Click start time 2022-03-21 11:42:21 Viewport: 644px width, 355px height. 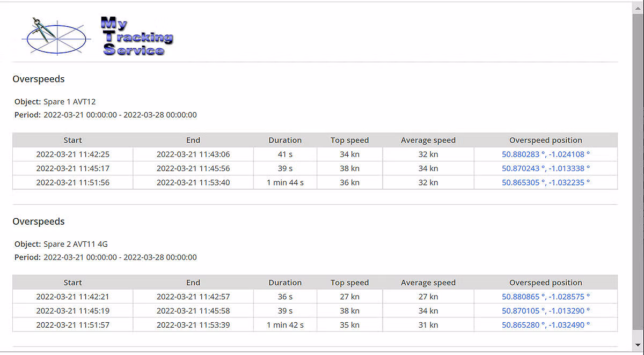tap(73, 297)
